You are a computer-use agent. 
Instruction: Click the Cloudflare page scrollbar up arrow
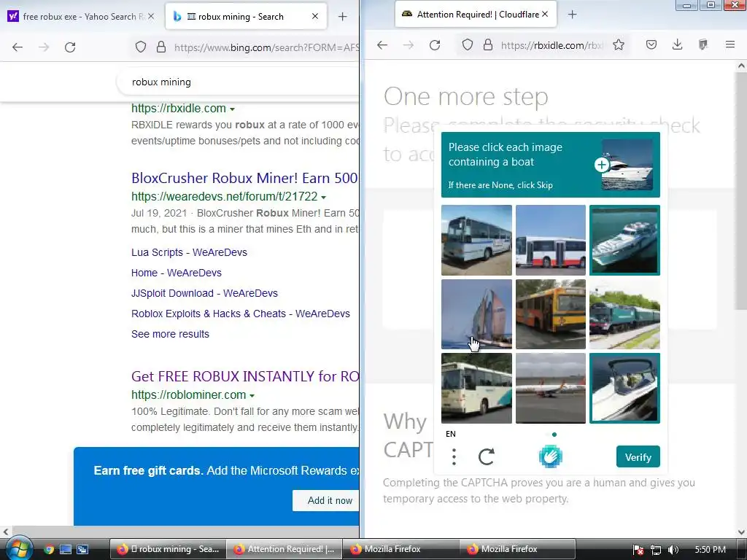coord(741,66)
